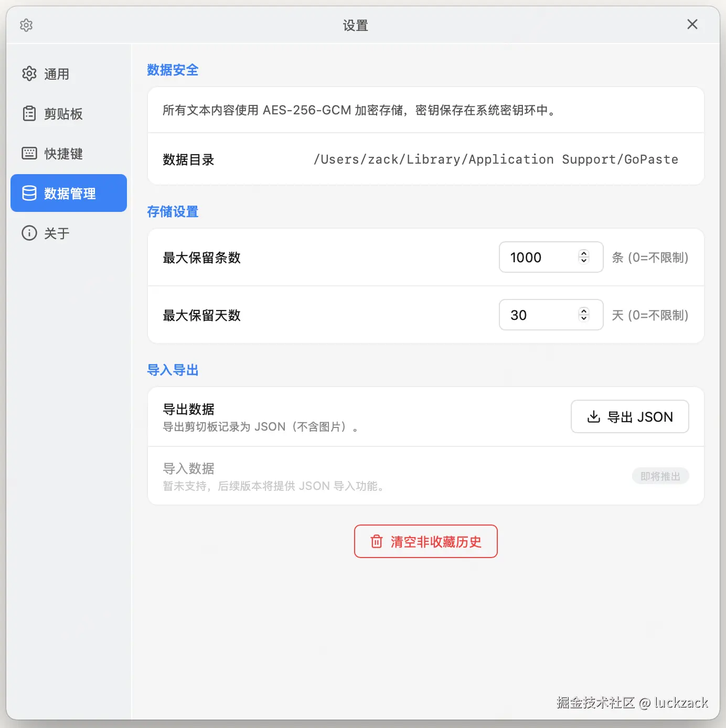Click the 最大保留天数 label
726x728 pixels.
click(201, 315)
